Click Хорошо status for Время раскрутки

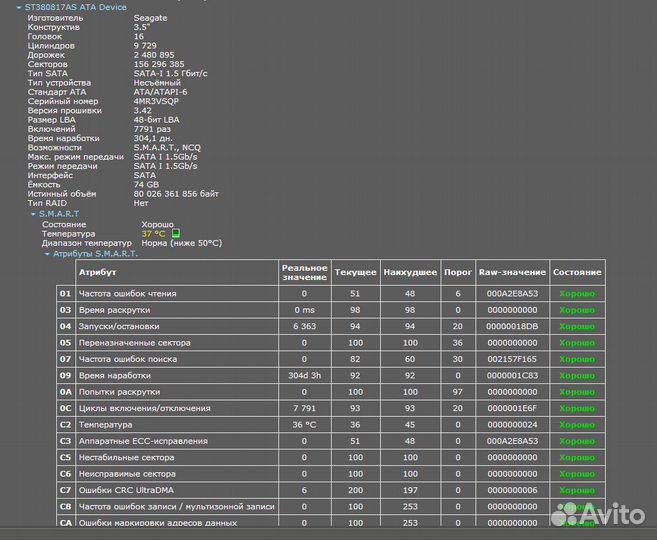(576, 310)
